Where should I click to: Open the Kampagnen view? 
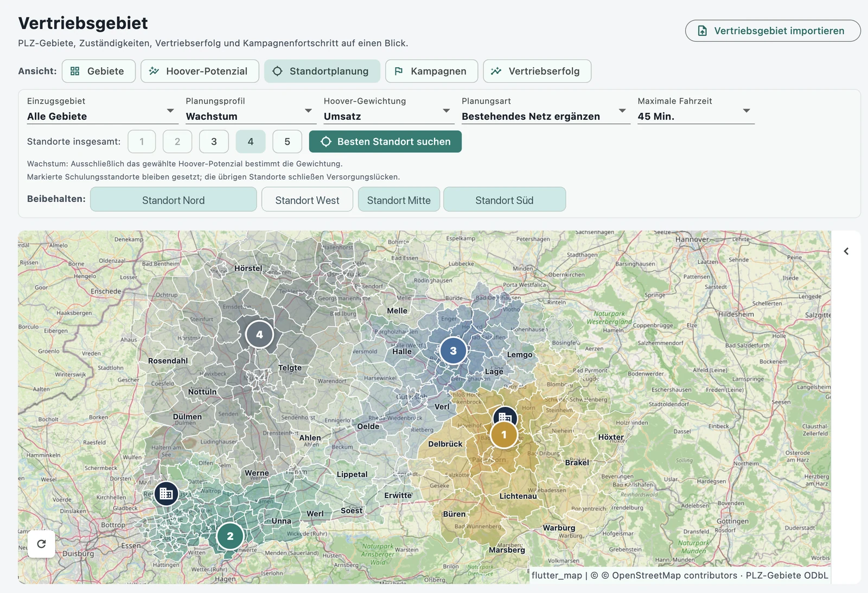[x=432, y=71]
